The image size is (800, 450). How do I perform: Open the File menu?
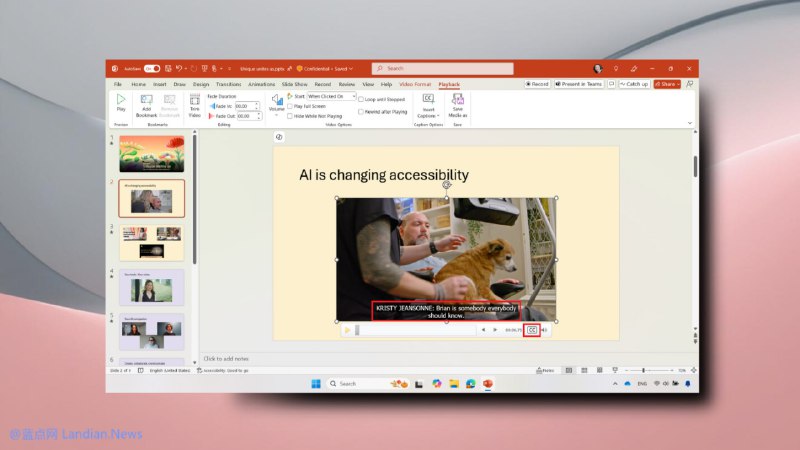[118, 84]
